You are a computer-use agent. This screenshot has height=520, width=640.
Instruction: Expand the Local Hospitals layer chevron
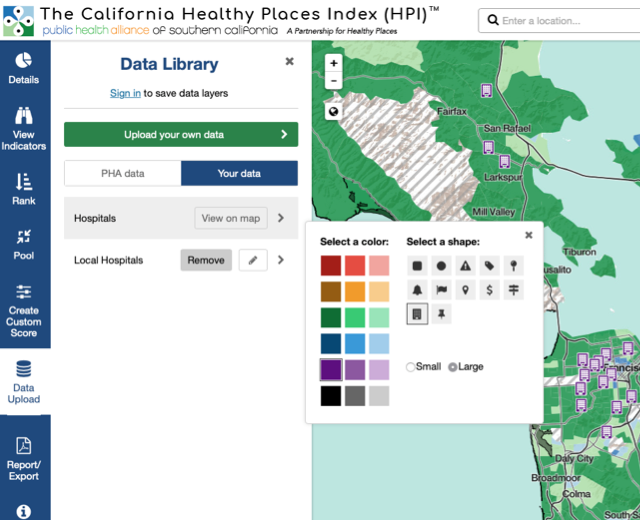click(x=281, y=260)
